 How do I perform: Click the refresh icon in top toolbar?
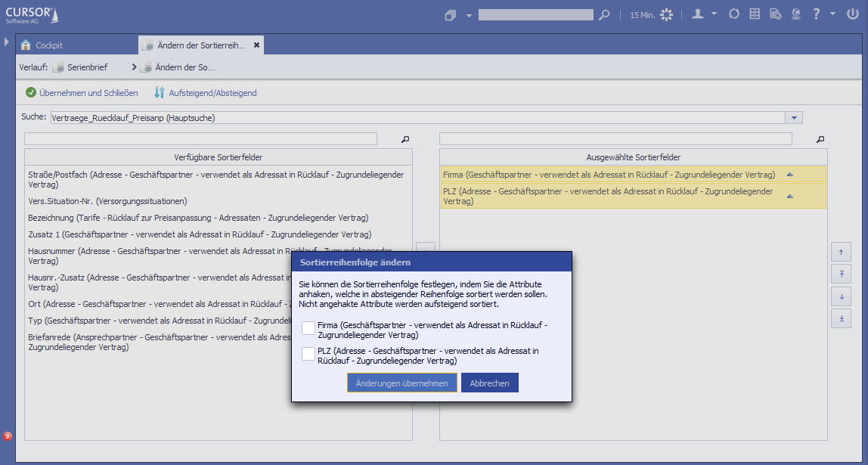[734, 14]
